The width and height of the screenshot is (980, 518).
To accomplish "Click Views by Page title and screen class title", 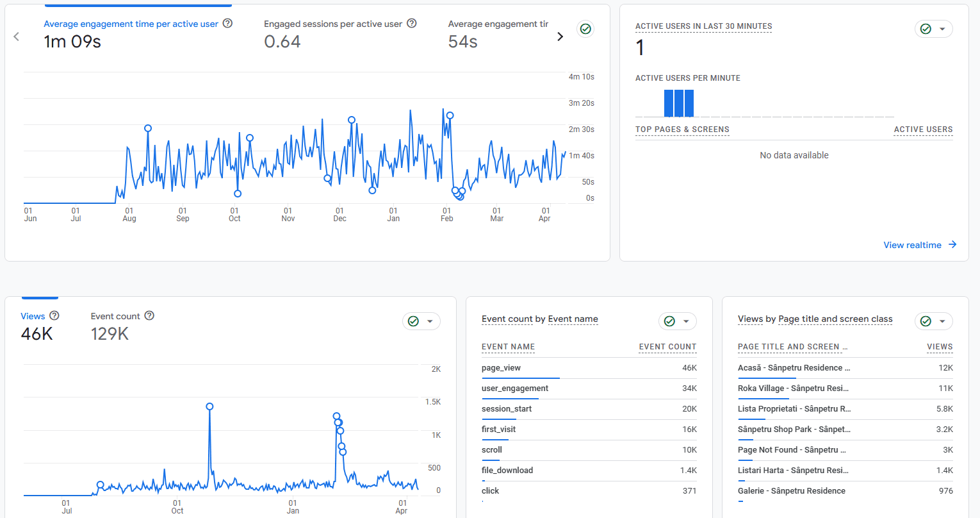I will pyautogui.click(x=815, y=319).
